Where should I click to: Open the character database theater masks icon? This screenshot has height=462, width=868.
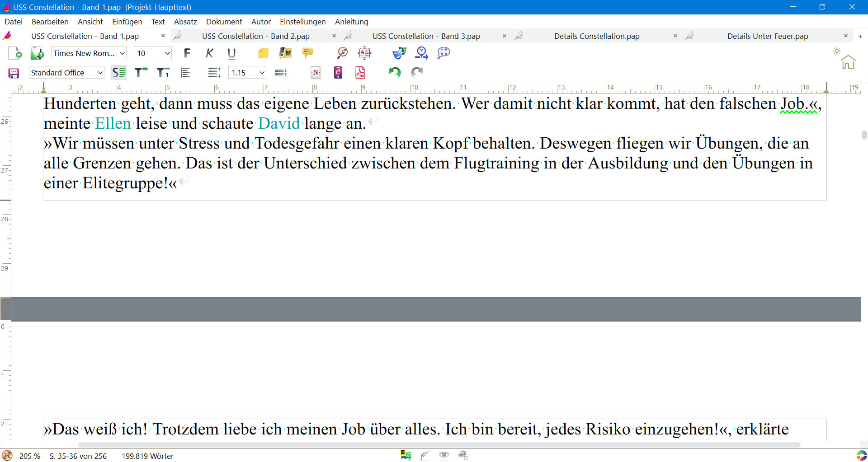pos(399,53)
